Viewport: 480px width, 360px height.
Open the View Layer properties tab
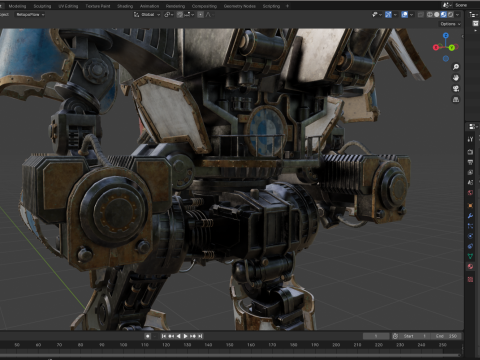470,172
